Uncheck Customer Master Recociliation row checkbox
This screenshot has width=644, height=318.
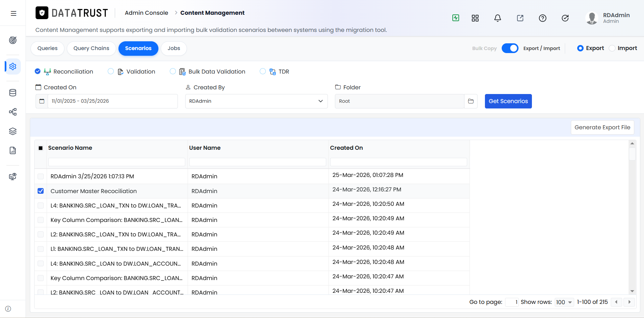point(41,191)
